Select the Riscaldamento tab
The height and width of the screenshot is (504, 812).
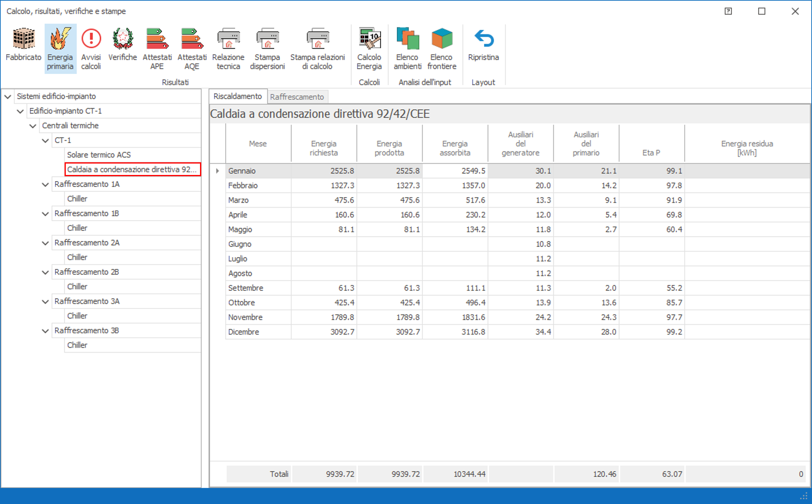tap(238, 96)
